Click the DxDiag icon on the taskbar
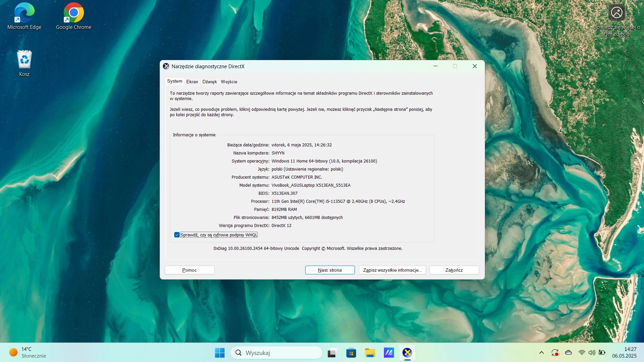Viewport: 644px width, 362px height. click(407, 353)
